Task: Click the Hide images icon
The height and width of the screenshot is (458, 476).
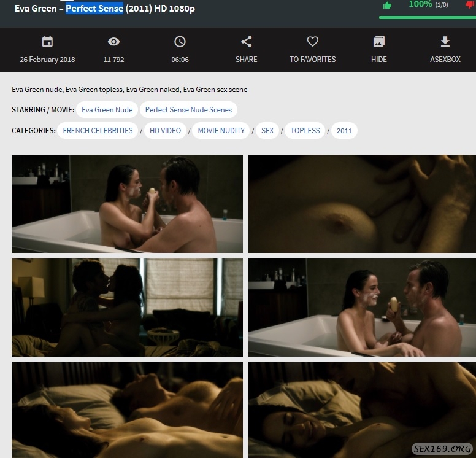Action: [x=379, y=42]
